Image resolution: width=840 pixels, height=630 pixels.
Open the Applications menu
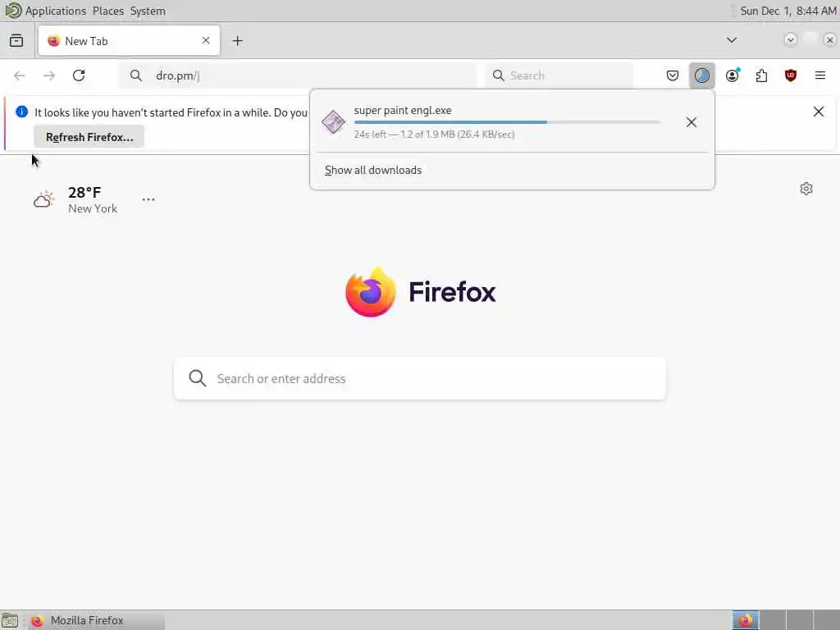pyautogui.click(x=55, y=11)
